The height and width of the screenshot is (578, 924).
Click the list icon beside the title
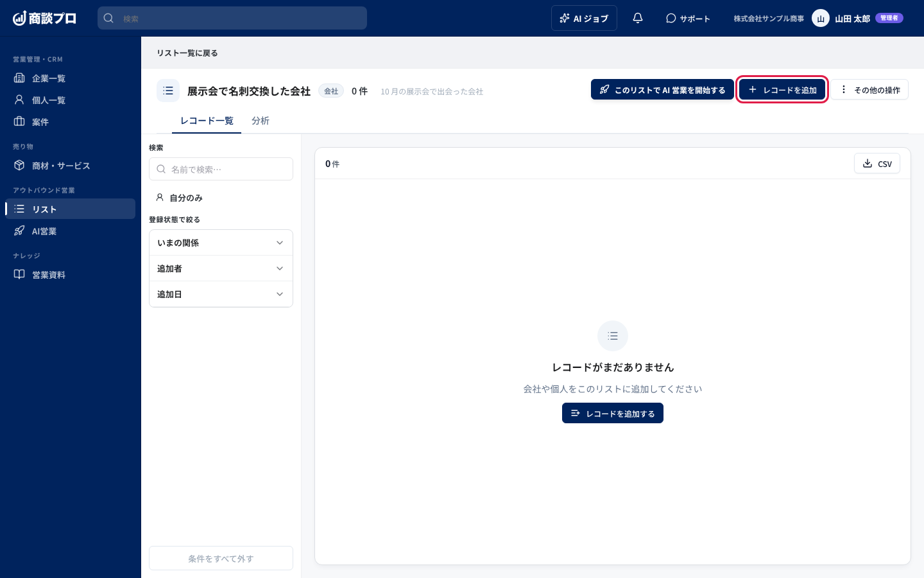168,91
